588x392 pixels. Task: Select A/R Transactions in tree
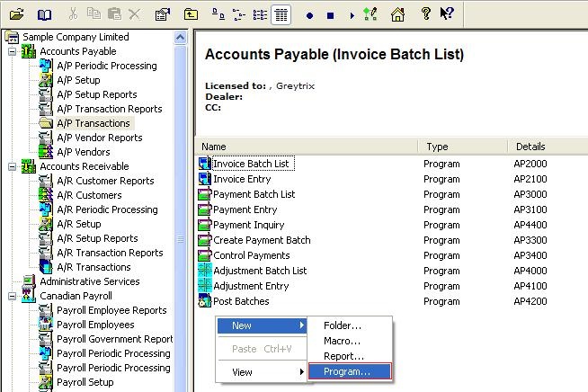tap(94, 267)
